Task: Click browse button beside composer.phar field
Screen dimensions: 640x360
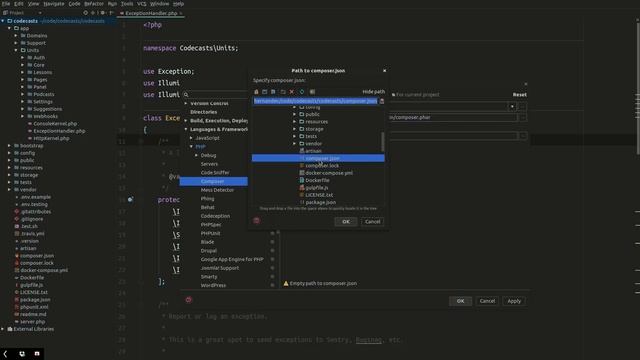Action: [522, 118]
